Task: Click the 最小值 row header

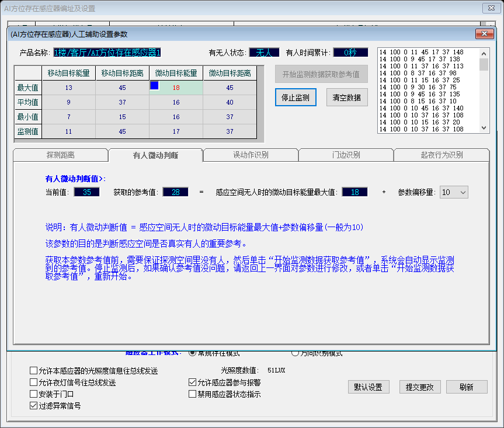Action: pyautogui.click(x=28, y=117)
